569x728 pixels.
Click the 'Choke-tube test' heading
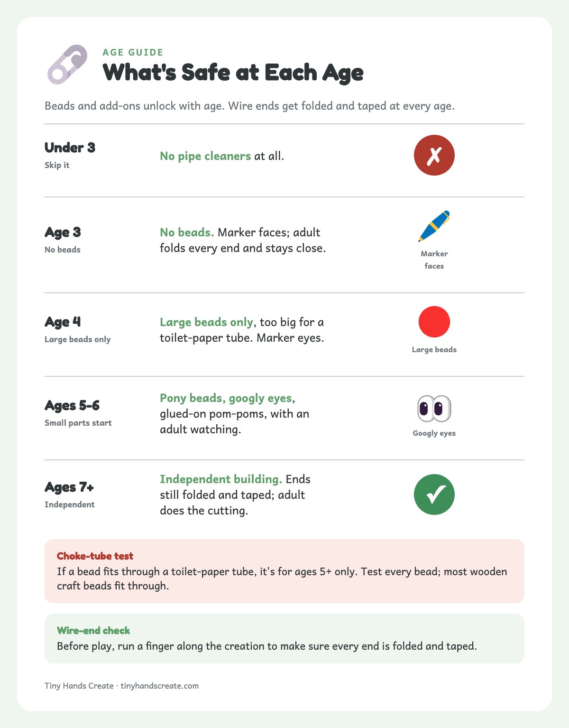tap(95, 556)
